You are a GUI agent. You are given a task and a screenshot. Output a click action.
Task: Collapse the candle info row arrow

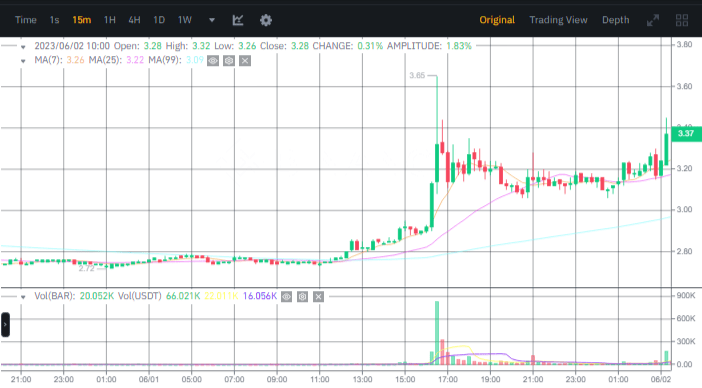tap(23, 47)
